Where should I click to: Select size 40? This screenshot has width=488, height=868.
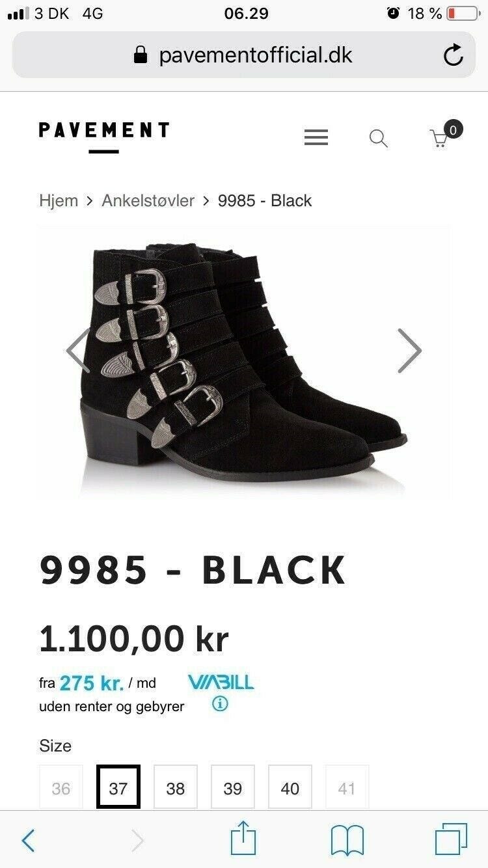coord(290,789)
